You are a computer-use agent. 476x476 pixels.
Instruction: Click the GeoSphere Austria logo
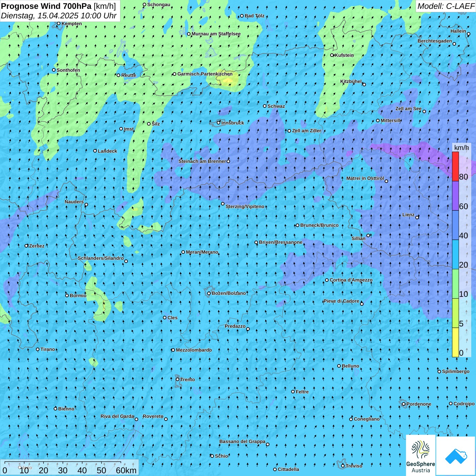[421, 455]
